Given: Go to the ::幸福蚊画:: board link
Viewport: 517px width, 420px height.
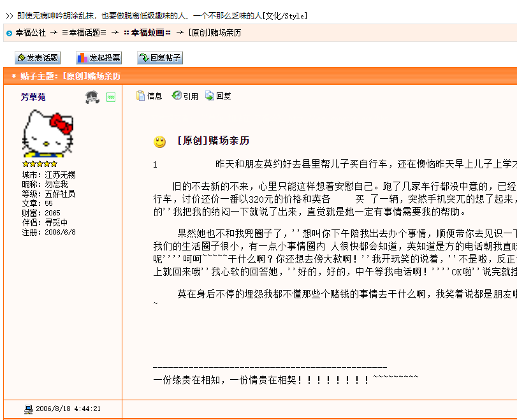Looking at the screenshot, I should [x=147, y=31].
